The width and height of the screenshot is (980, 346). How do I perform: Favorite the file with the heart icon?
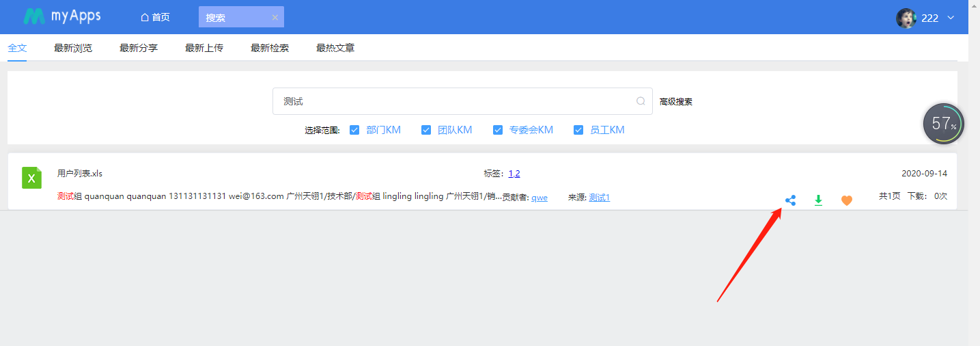(x=847, y=200)
